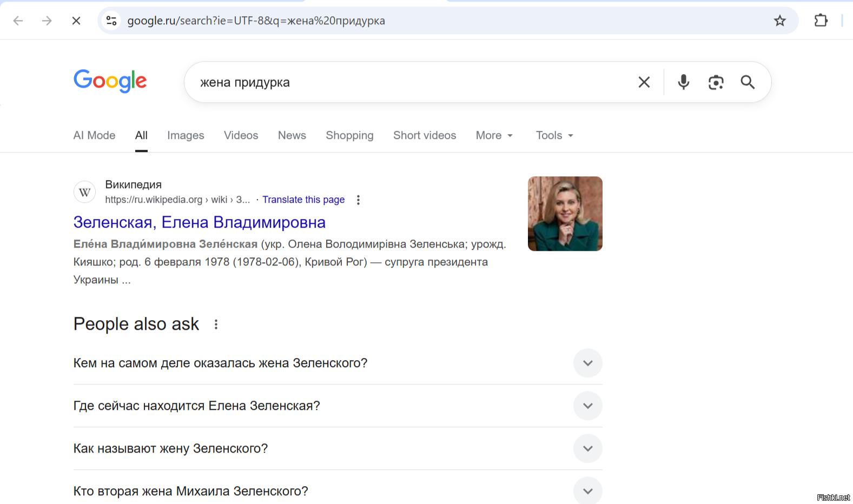Open People also ask options menu
The height and width of the screenshot is (504, 853).
coord(216,324)
